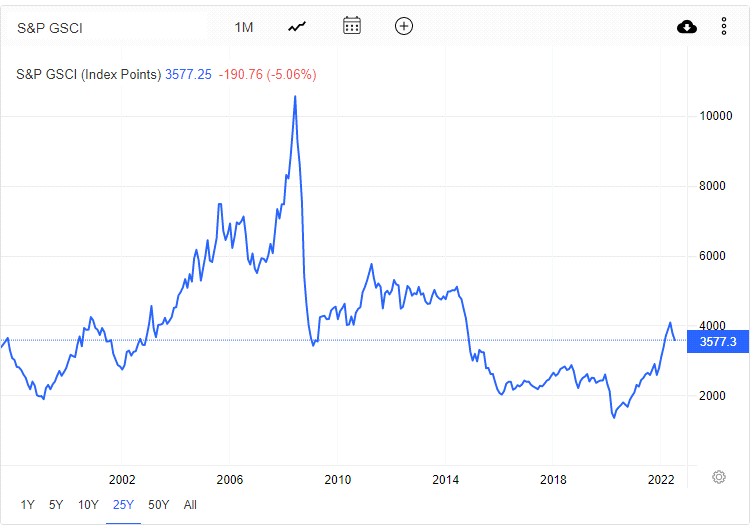
Task: Click the 3577.3 current price label
Action: click(719, 341)
